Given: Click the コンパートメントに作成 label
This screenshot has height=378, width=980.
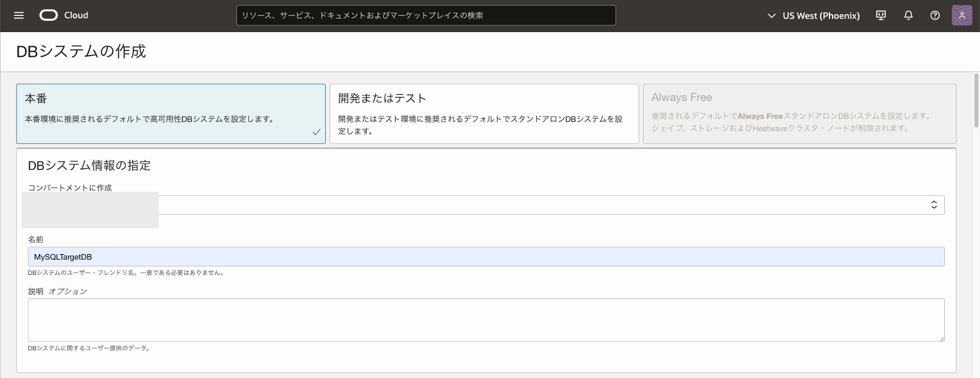Looking at the screenshot, I should click(70, 187).
